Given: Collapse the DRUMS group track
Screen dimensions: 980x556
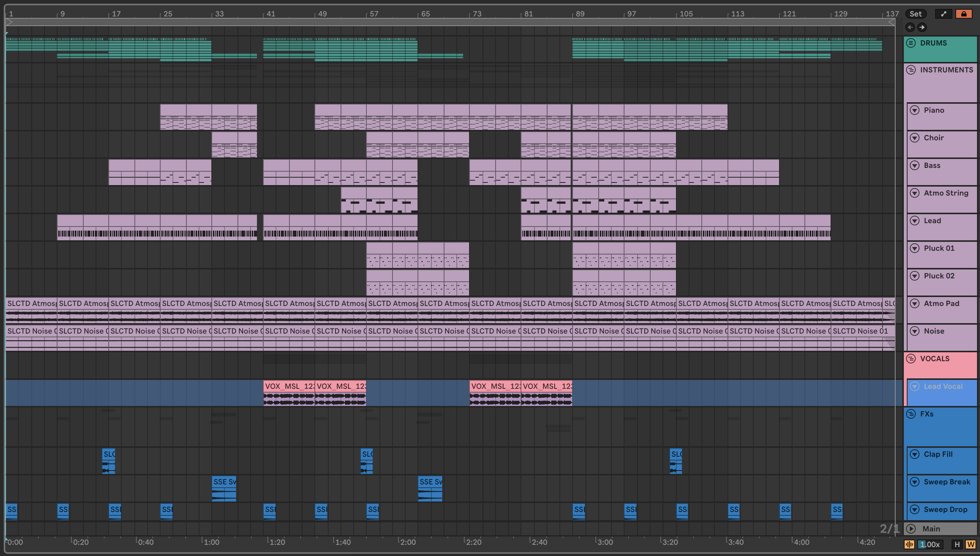Looking at the screenshot, I should pyautogui.click(x=911, y=43).
